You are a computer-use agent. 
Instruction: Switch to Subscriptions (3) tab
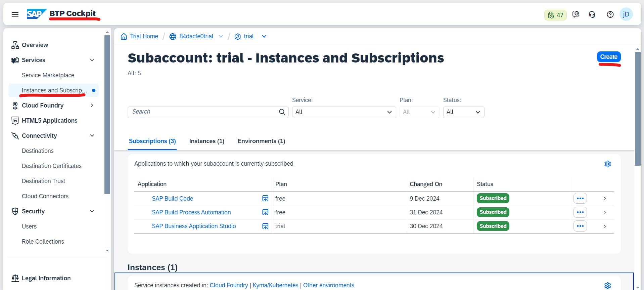[152, 141]
